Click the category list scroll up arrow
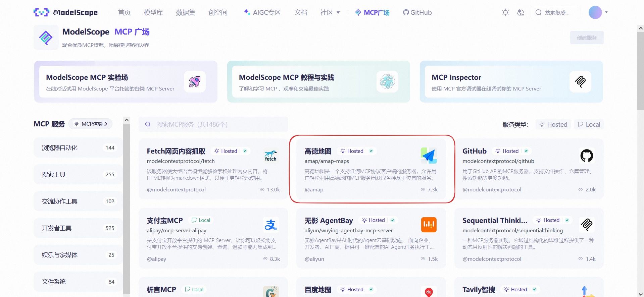This screenshot has height=297, width=644. (x=127, y=120)
